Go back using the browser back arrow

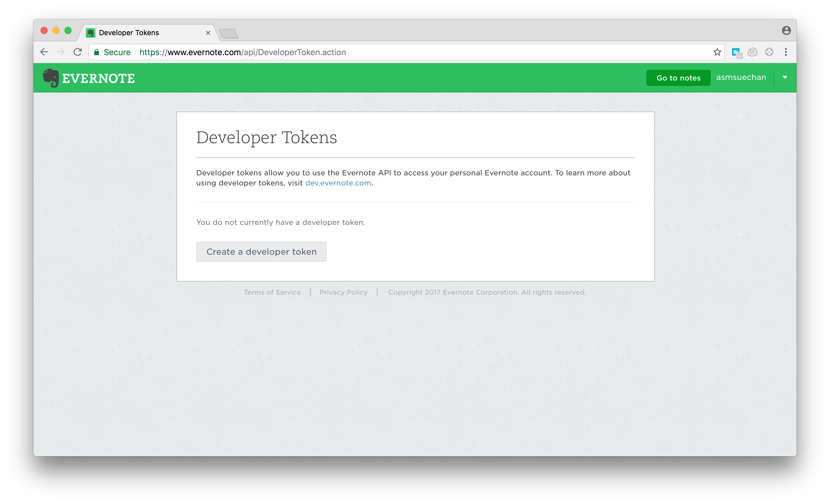pyautogui.click(x=44, y=52)
